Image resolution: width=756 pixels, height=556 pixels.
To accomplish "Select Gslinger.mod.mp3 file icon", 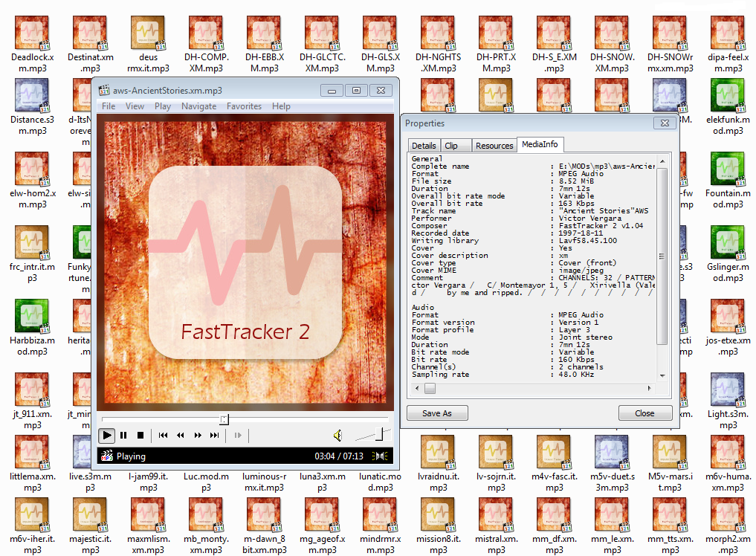I will (x=728, y=243).
